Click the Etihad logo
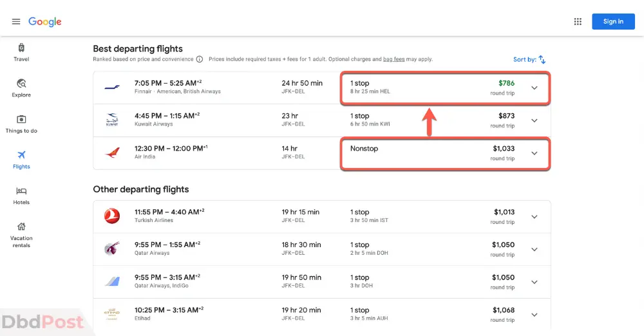 click(111, 313)
